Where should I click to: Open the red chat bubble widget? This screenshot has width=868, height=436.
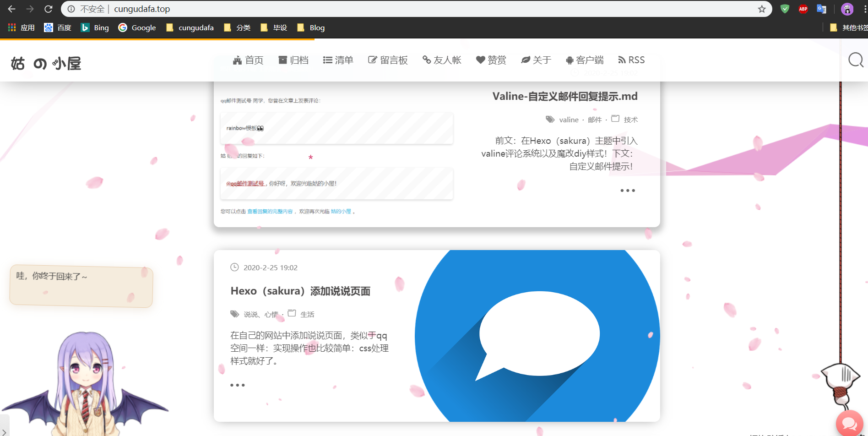[x=850, y=424]
